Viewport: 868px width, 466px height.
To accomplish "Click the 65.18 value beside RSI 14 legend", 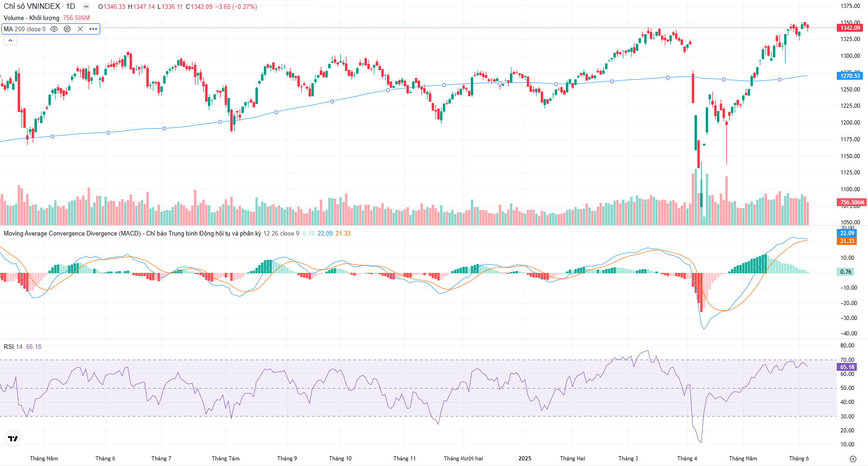I will [x=34, y=347].
